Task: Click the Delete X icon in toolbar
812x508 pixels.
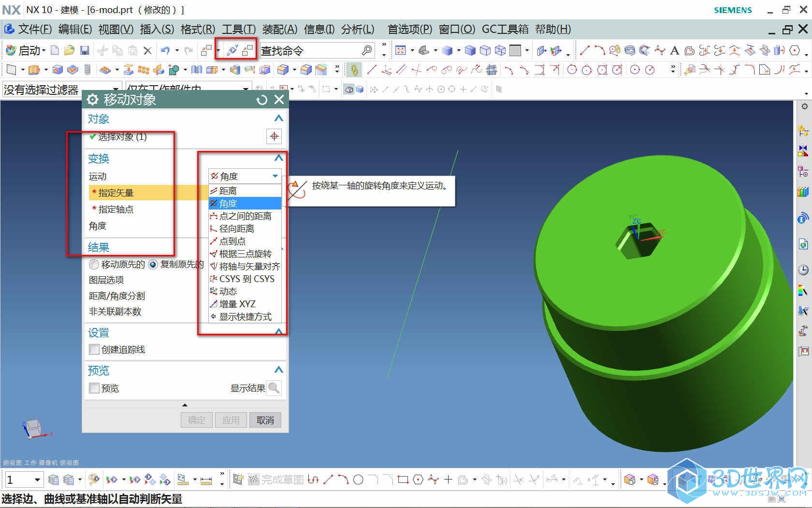Action: pyautogui.click(x=148, y=50)
